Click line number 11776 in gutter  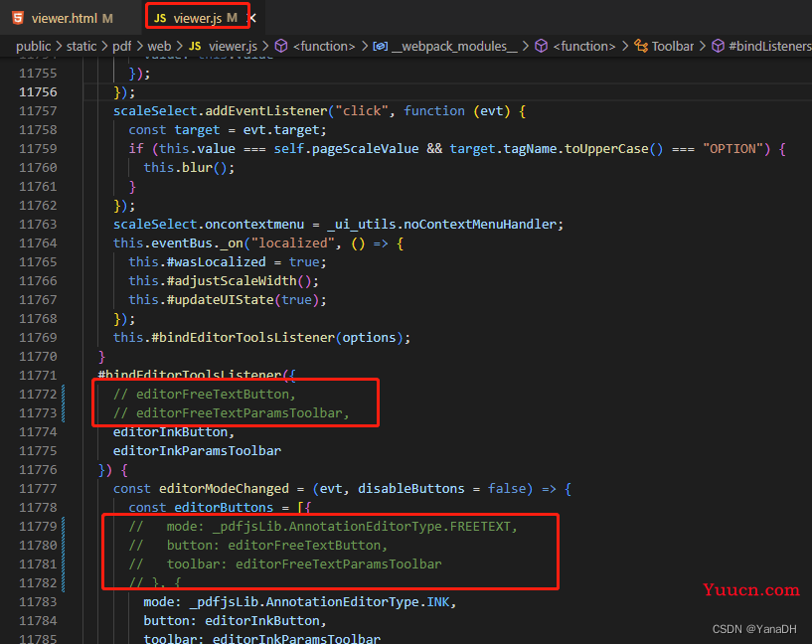[x=38, y=469]
